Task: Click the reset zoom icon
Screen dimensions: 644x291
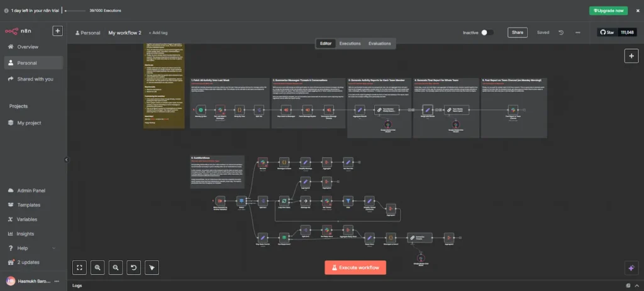Action: coord(133,267)
